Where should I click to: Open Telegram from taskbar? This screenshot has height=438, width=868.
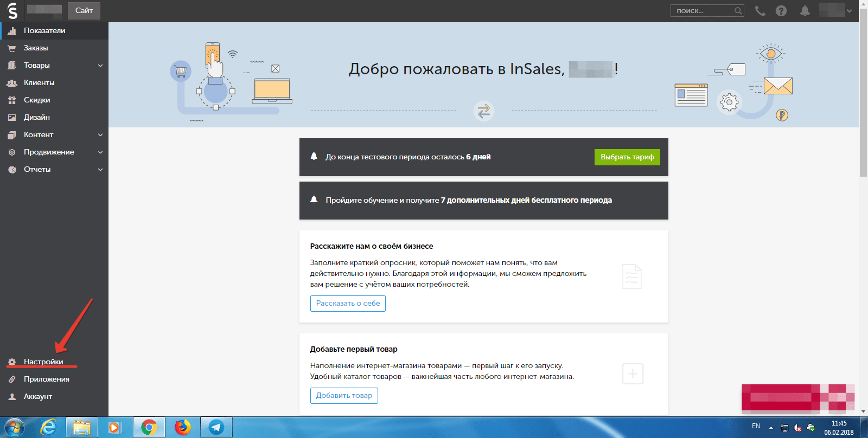[216, 427]
